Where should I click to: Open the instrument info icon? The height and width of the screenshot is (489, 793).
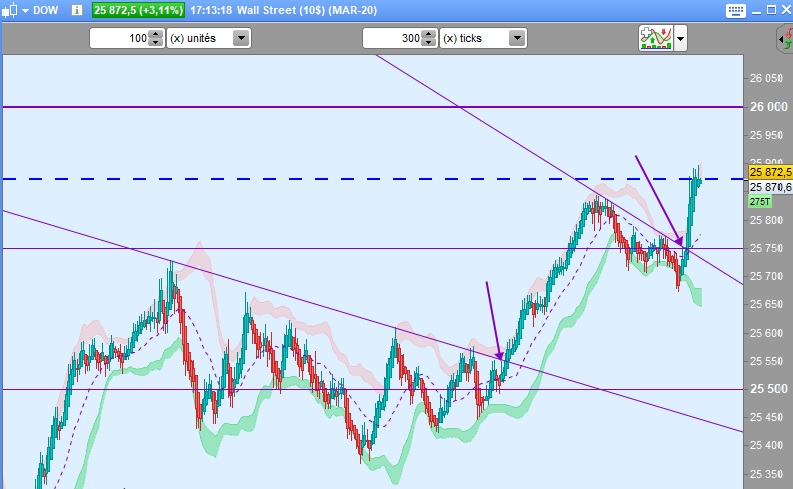tap(76, 10)
